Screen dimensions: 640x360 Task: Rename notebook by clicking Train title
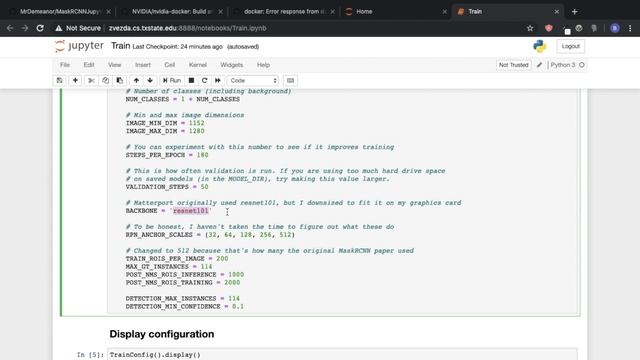[x=120, y=46]
